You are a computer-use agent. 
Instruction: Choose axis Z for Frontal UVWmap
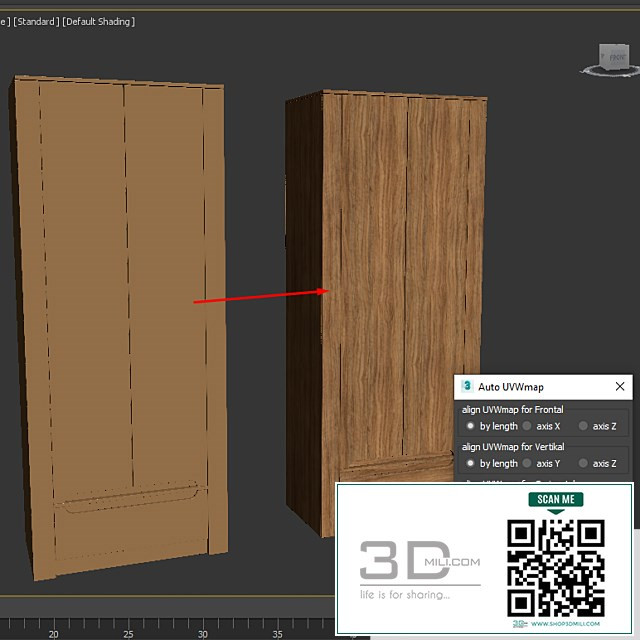(x=583, y=426)
